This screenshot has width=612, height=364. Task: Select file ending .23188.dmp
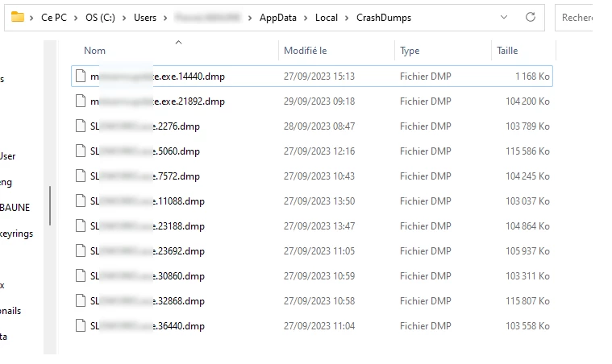click(x=312, y=226)
